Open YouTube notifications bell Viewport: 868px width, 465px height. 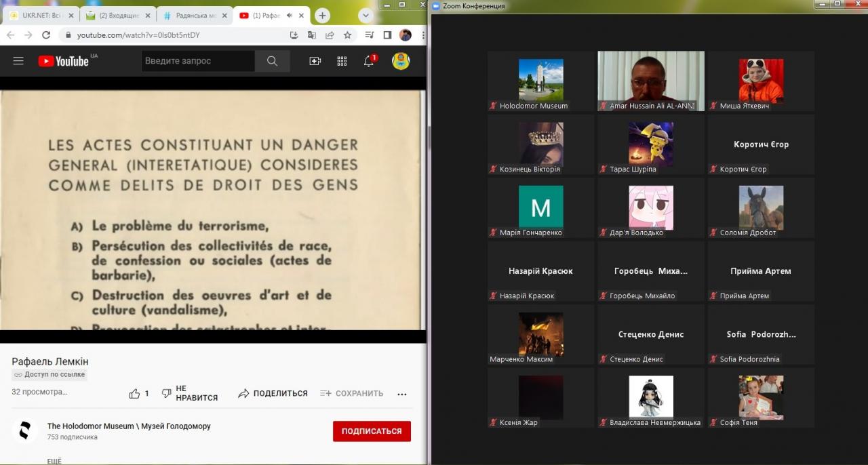369,61
